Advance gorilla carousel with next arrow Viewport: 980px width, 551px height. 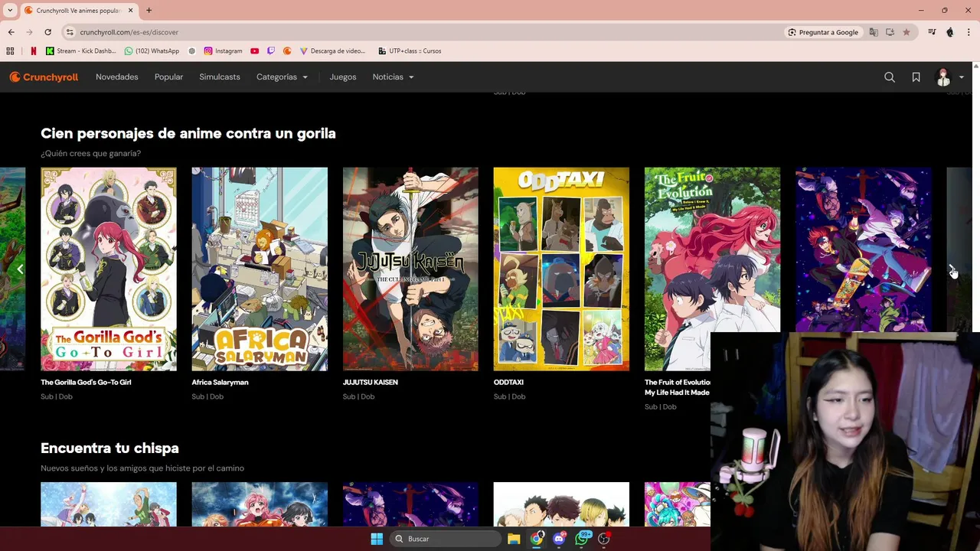coord(952,269)
